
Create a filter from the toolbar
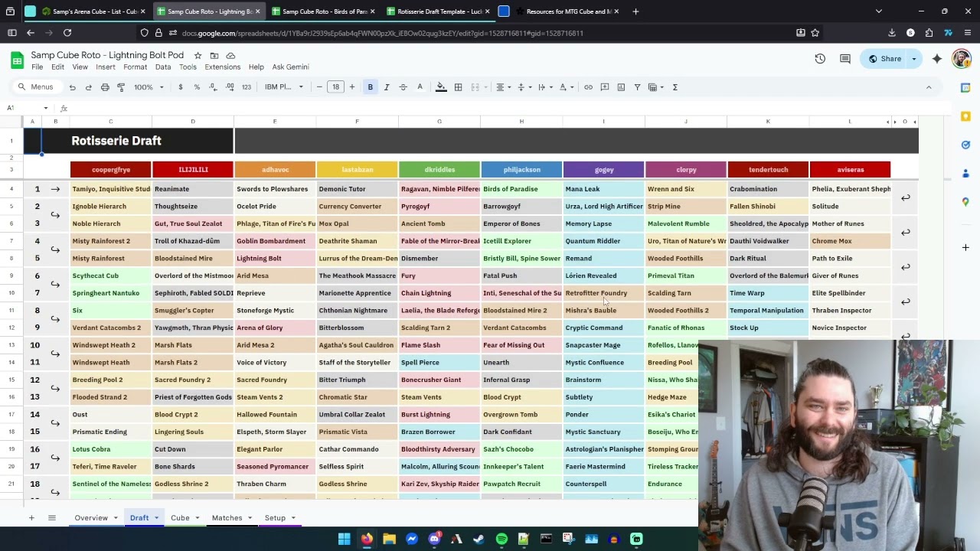[637, 87]
